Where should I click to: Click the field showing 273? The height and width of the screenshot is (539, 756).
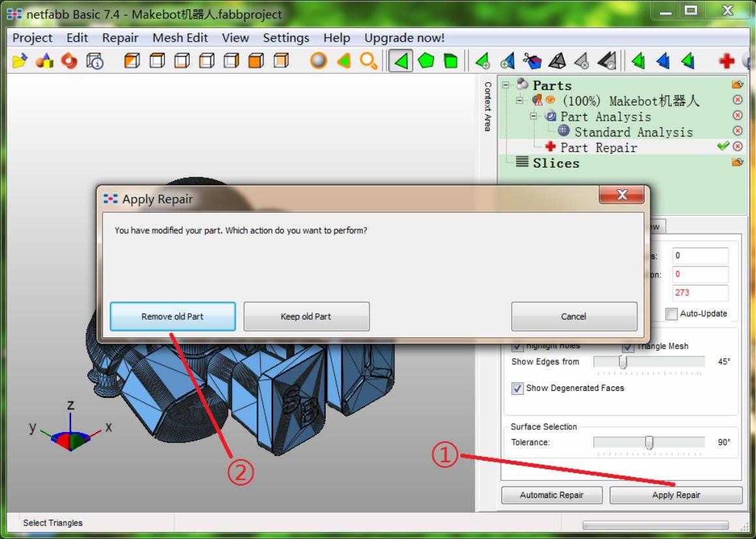(700, 292)
